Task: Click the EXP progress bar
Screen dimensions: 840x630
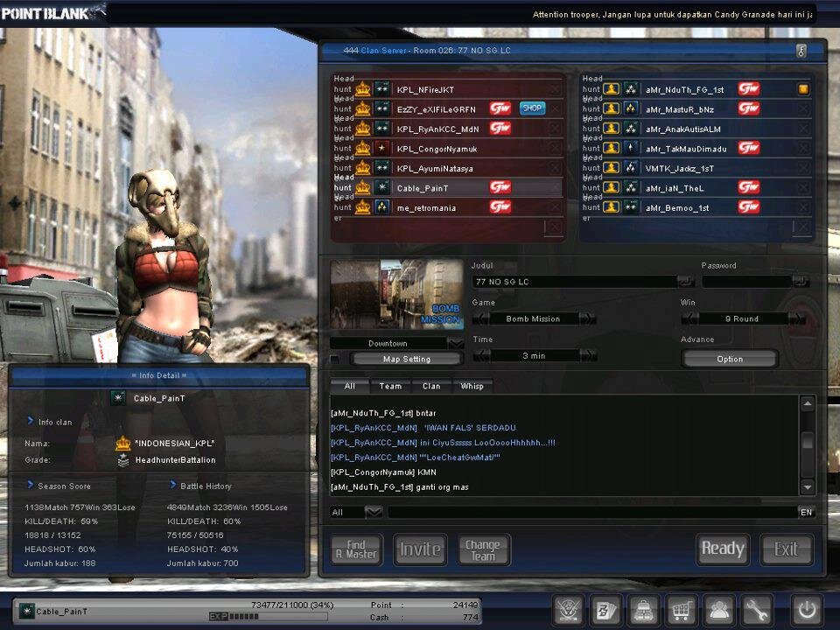Action: coord(269,617)
